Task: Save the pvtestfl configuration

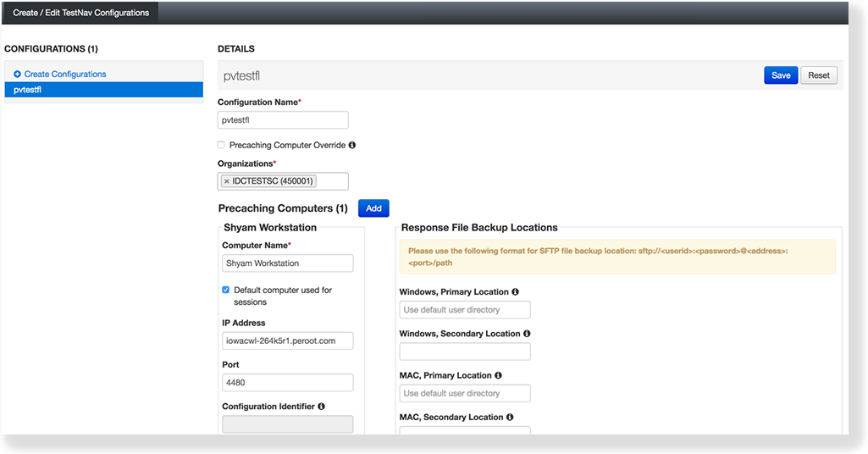Action: 780,75
